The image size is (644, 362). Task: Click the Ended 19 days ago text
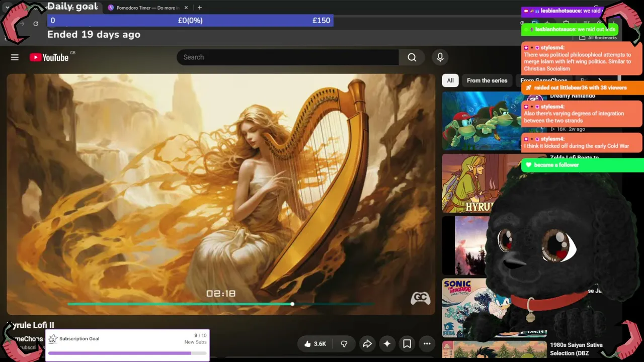pos(94,34)
